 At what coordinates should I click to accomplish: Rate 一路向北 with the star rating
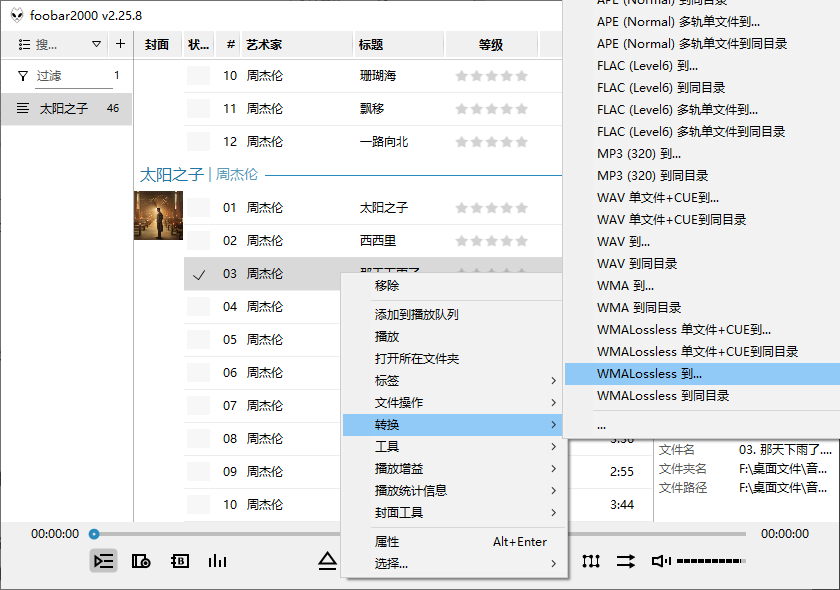(x=492, y=141)
